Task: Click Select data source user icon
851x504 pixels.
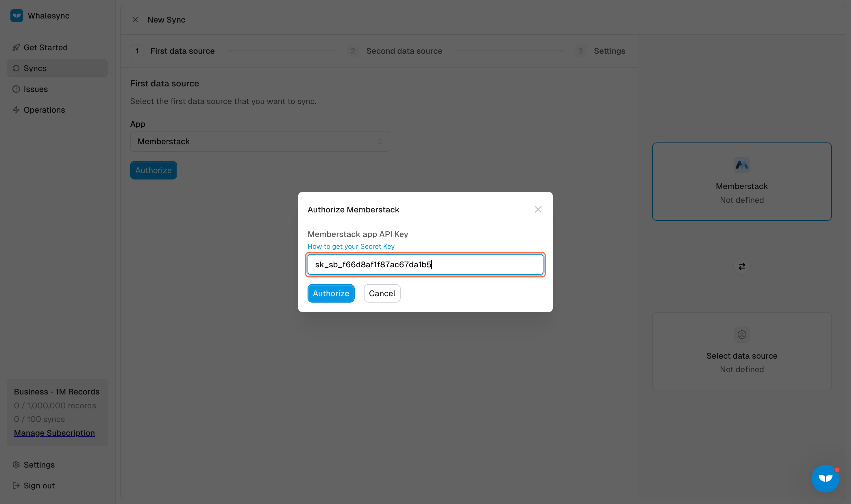Action: pyautogui.click(x=742, y=335)
